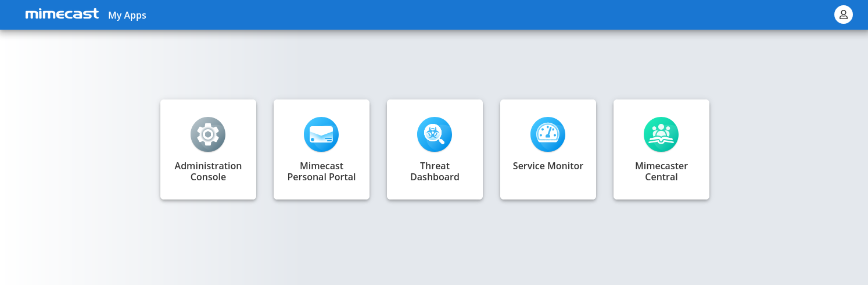
Task: Click the envelope icon of Mimecast Personal Portal
Action: coord(321,135)
